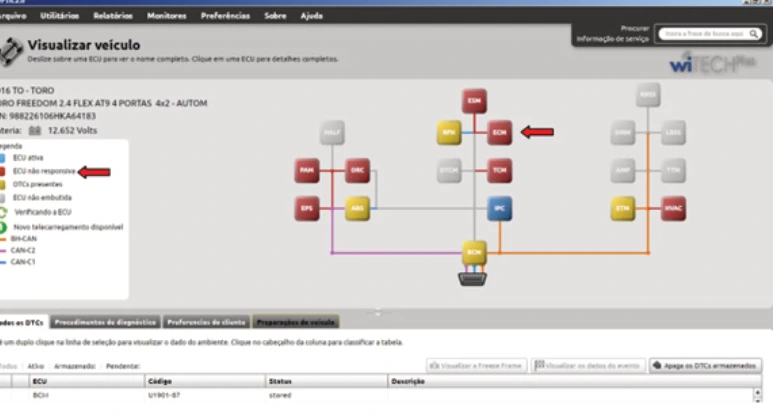Open the Preferências menu
This screenshot has height=418, width=781.
(225, 16)
